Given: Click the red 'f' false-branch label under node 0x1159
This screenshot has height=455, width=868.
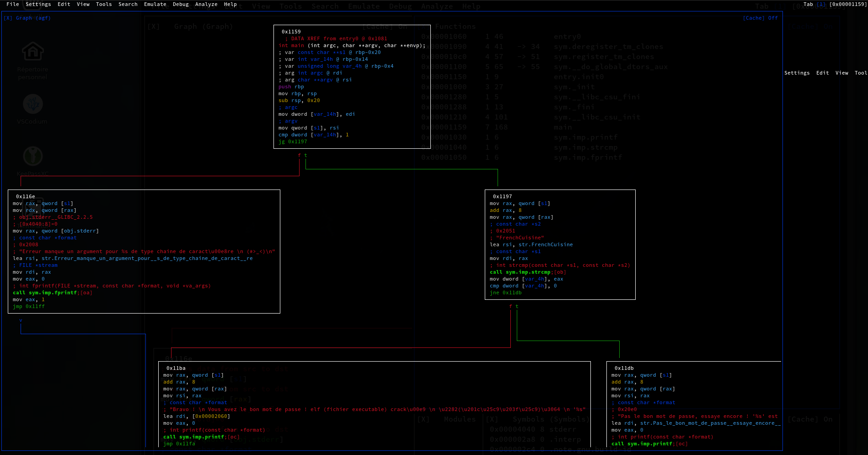Looking at the screenshot, I should (300, 155).
